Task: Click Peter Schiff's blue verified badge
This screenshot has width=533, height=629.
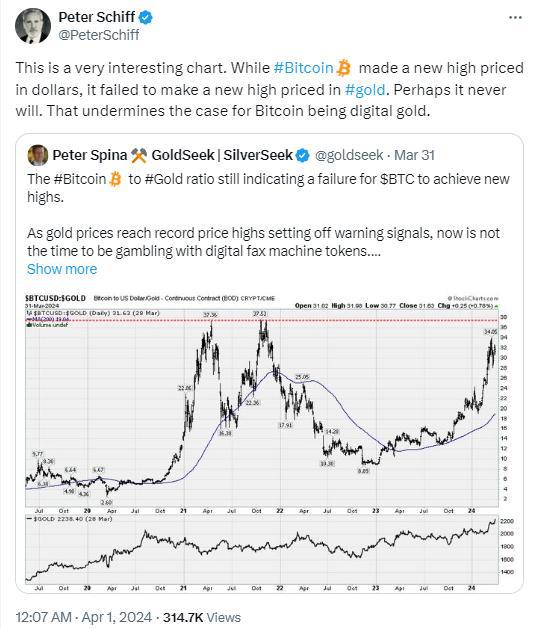Action: tap(146, 17)
